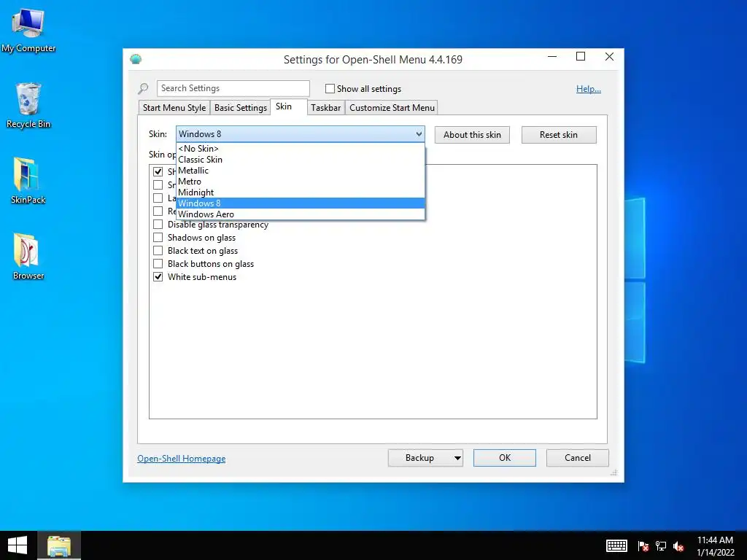Toggle the checkbox for the 'La' option
This screenshot has width=747, height=560.
[x=158, y=198]
